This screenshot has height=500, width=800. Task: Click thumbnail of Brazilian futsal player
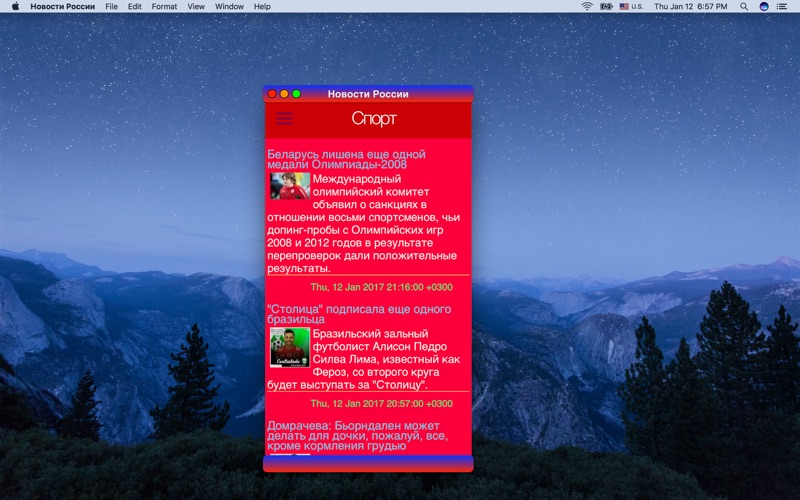tap(290, 347)
